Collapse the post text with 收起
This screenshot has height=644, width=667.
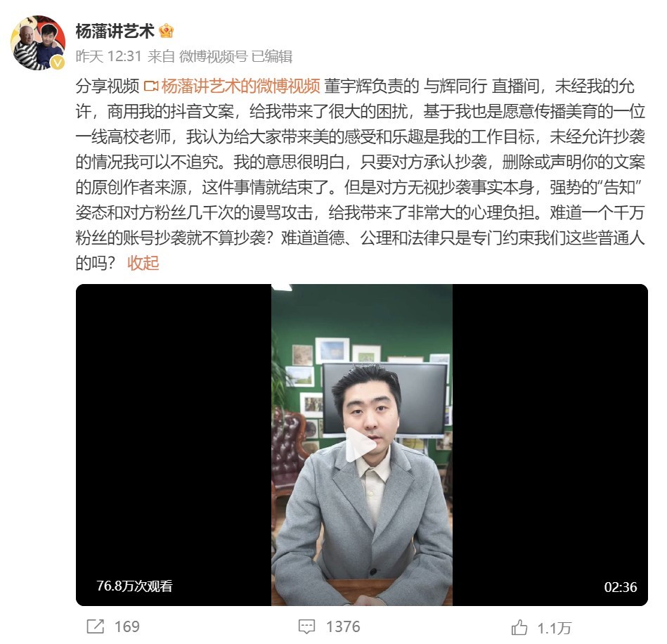(143, 263)
